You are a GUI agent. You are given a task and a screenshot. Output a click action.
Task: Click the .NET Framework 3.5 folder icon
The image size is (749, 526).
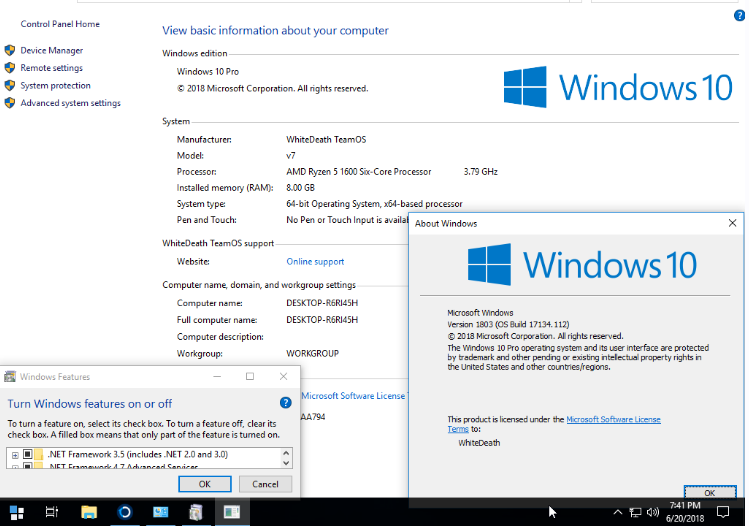[39, 454]
